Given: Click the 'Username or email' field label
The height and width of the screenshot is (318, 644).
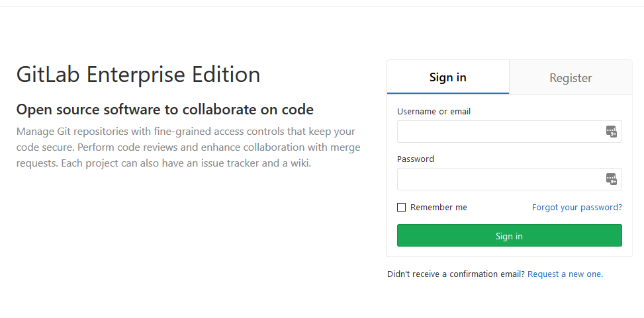Looking at the screenshot, I should [434, 112].
